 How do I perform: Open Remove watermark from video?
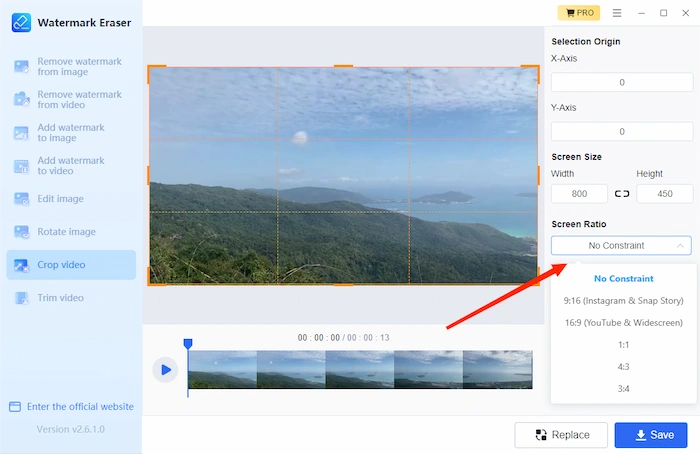tap(71, 99)
